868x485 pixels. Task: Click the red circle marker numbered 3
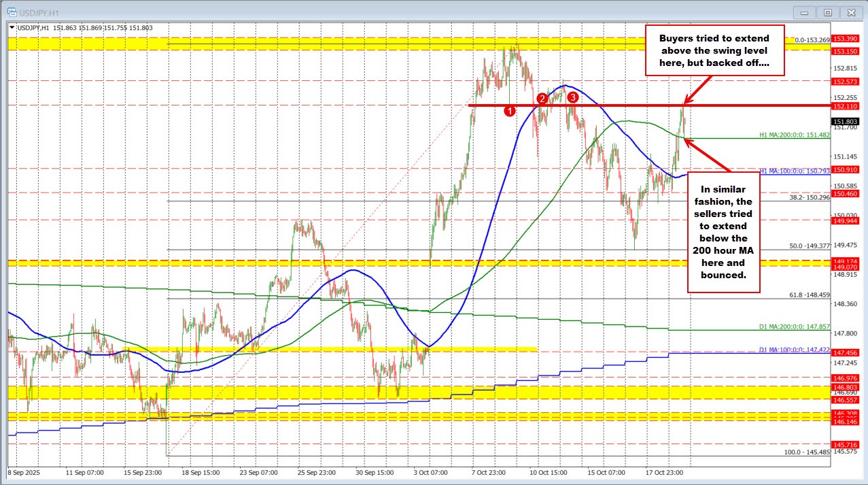click(573, 97)
